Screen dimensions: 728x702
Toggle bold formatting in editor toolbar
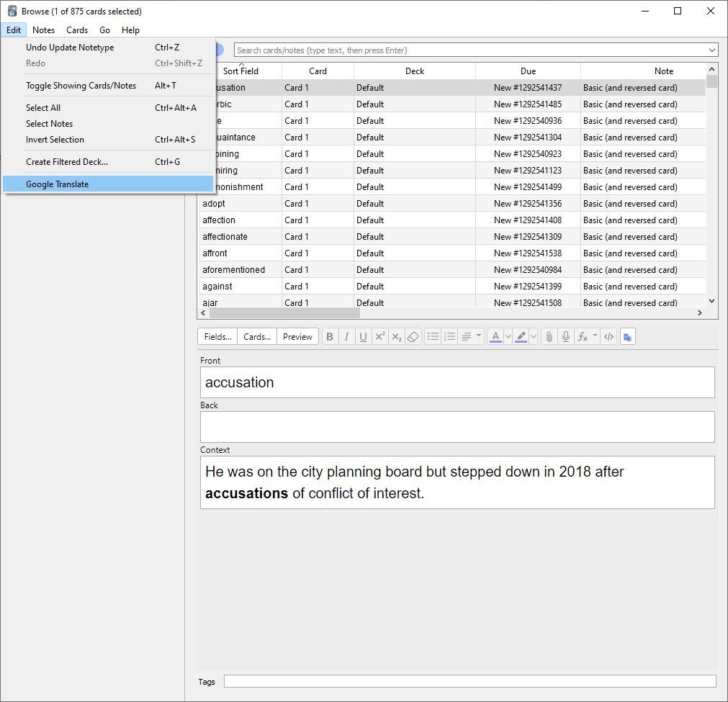(x=330, y=337)
